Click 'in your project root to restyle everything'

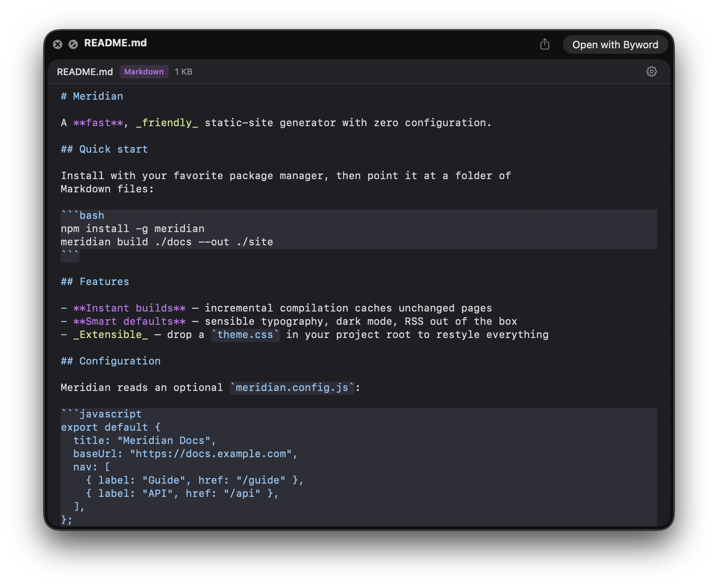417,335
